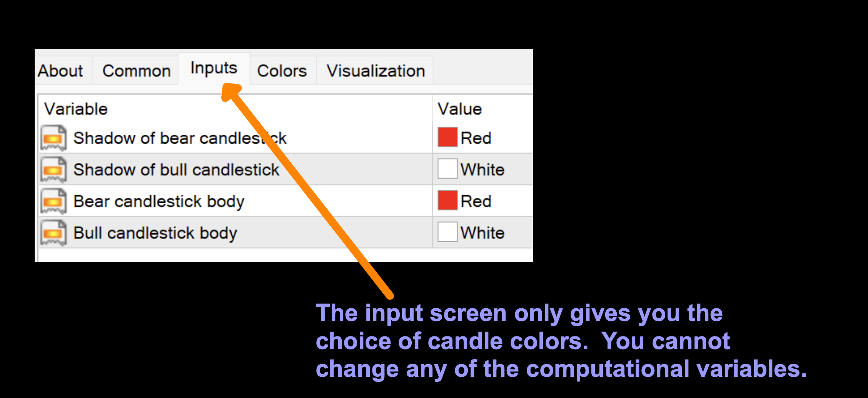Click the white swatch for bull candlestick shadow
This screenshot has height=398, width=868.
[x=447, y=169]
